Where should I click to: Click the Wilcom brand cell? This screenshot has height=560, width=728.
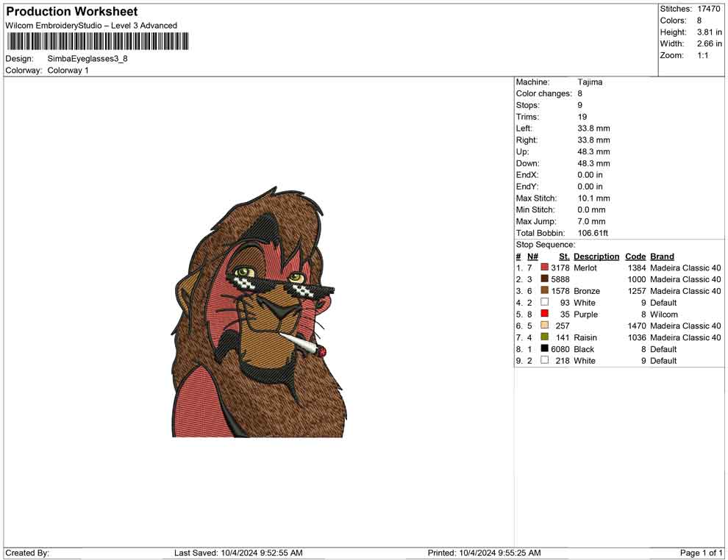pos(664,314)
